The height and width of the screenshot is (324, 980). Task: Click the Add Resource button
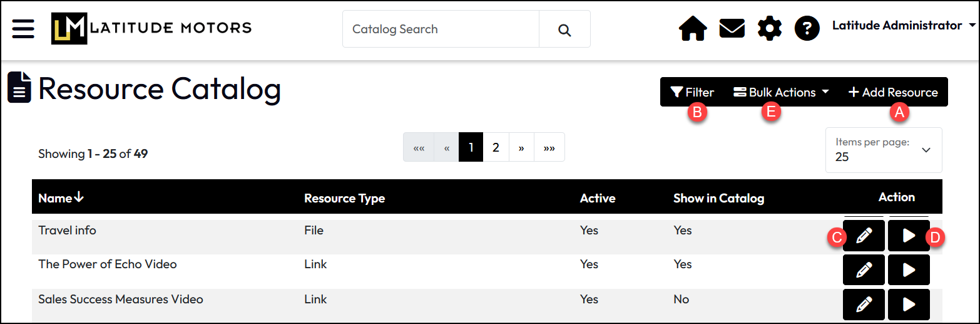tap(893, 92)
